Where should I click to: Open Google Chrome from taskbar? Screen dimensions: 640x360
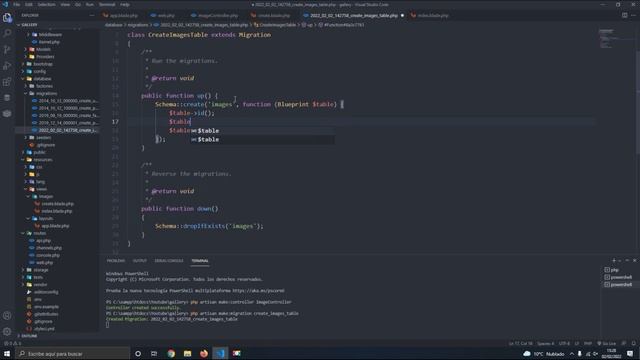click(171, 353)
